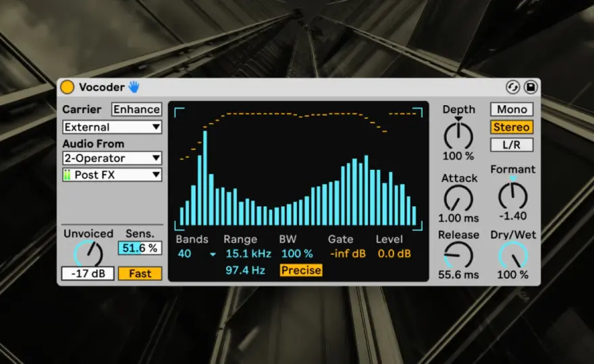
Task: Click the Unvoiced knob
Action: point(88,253)
